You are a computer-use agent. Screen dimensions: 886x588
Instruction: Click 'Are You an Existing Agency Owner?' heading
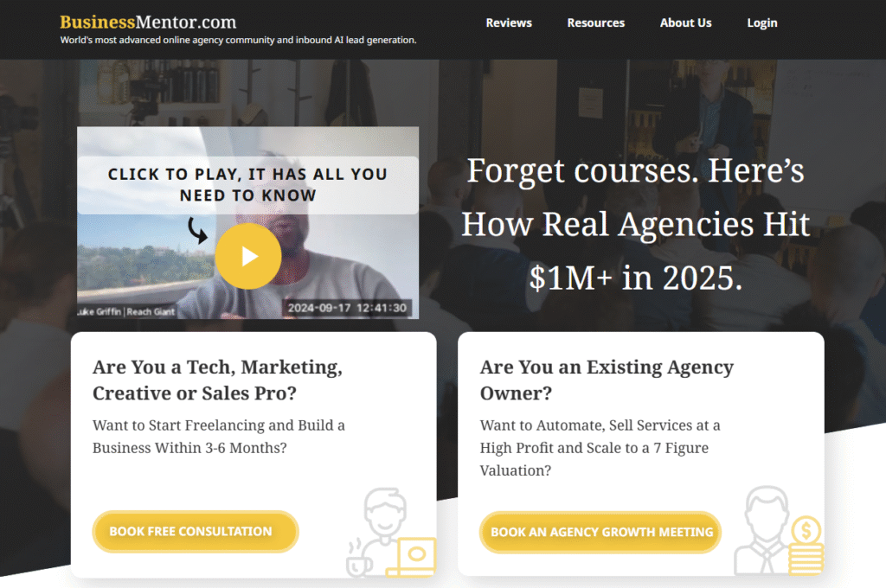tap(607, 380)
